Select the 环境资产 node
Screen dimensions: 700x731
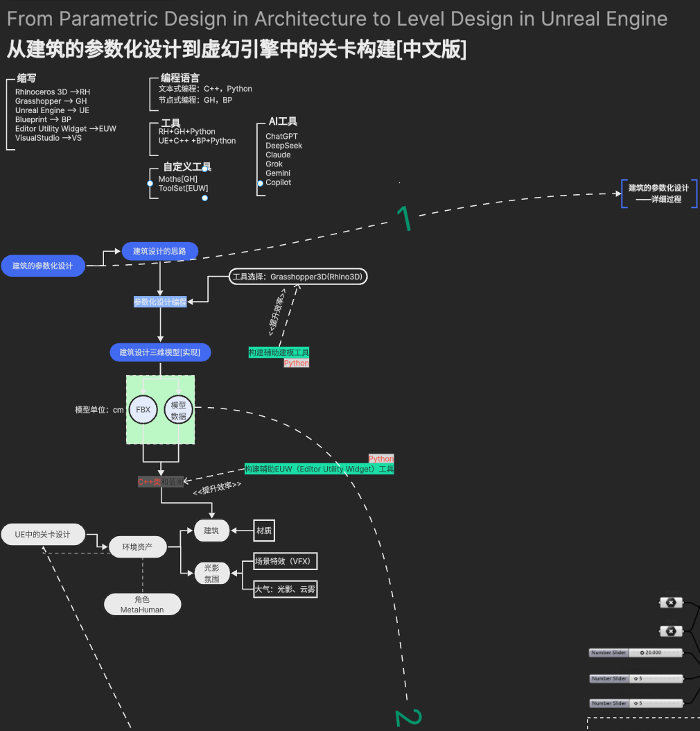(x=137, y=547)
